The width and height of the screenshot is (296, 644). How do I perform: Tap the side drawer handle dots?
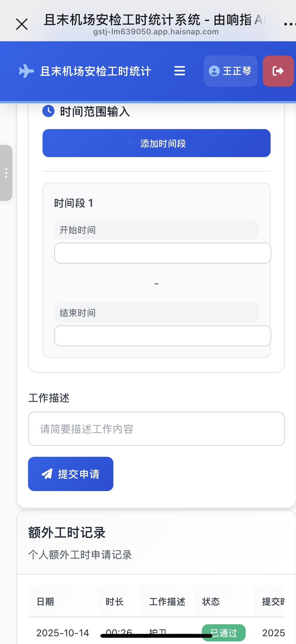(6, 173)
